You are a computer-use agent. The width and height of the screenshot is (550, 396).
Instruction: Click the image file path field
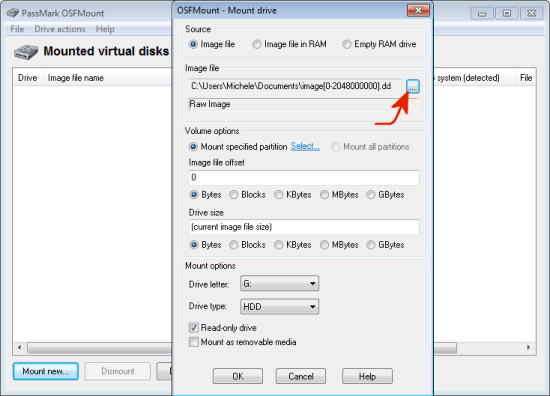pos(295,86)
